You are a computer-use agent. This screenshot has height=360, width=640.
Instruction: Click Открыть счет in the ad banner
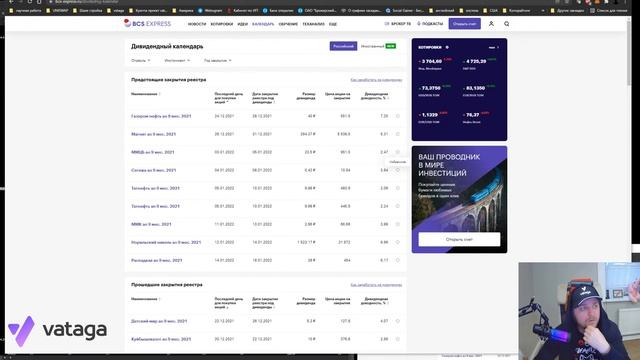[459, 239]
